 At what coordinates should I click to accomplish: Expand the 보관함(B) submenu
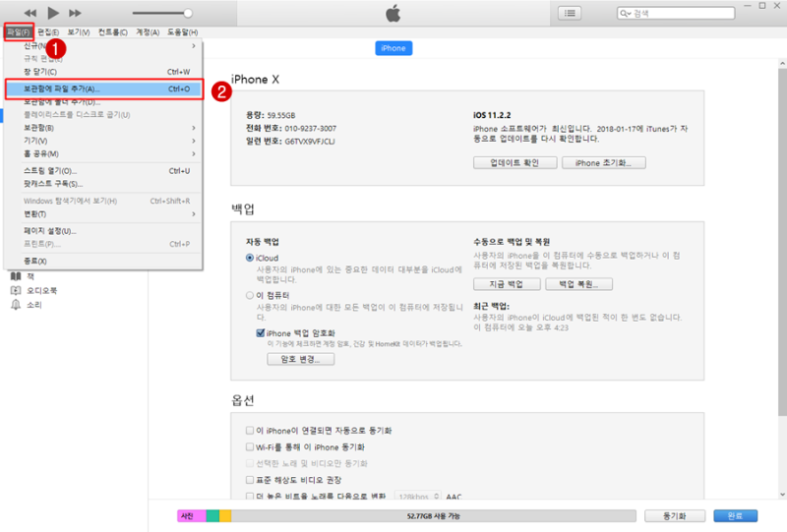tap(104, 128)
